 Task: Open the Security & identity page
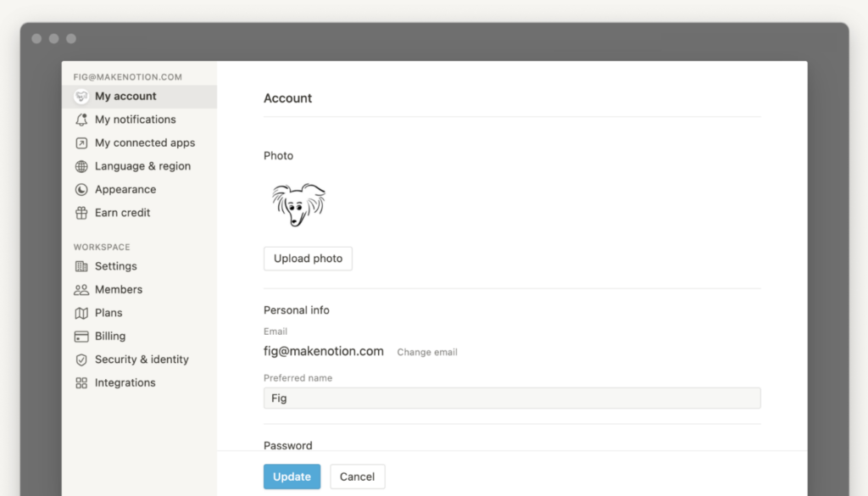tap(142, 359)
